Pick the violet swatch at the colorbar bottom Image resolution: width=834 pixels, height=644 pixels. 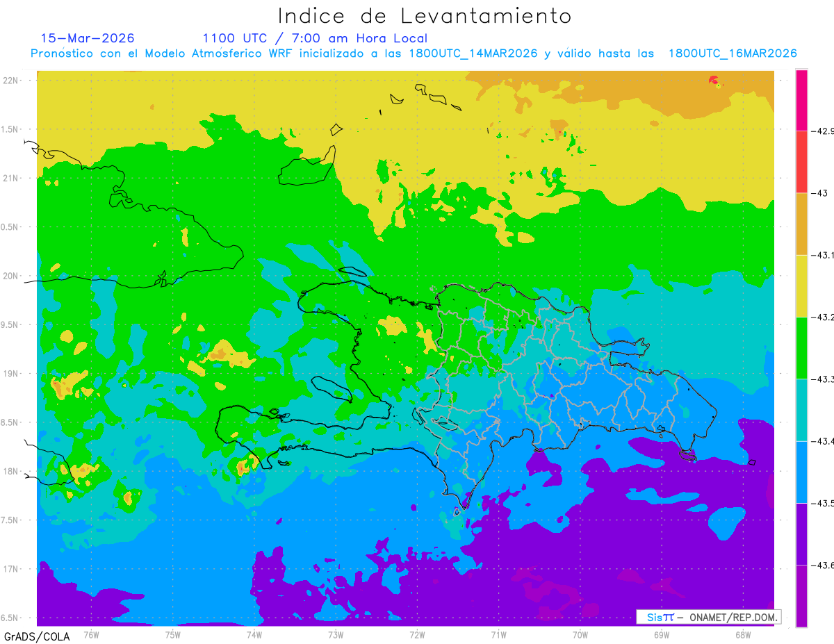[x=801, y=596]
